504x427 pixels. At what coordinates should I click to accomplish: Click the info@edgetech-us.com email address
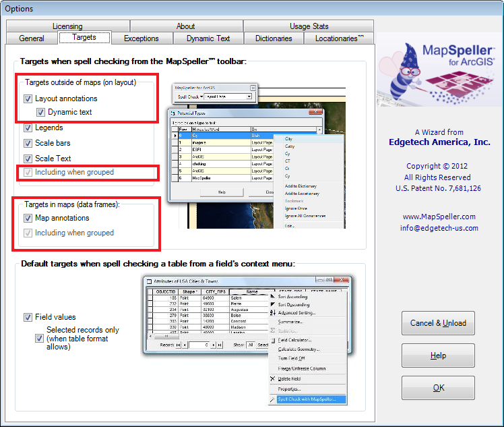tap(439, 228)
